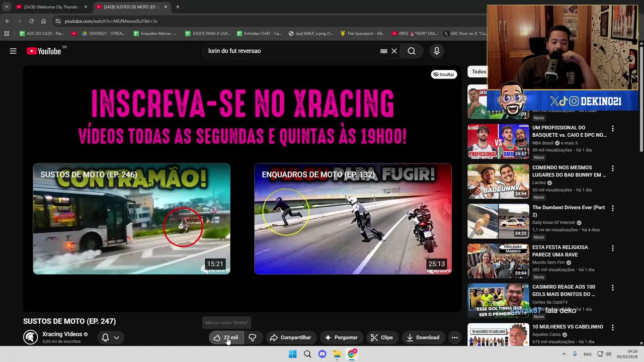This screenshot has width=644, height=362.
Task: Go back with browser back arrow
Action: [x=7, y=21]
